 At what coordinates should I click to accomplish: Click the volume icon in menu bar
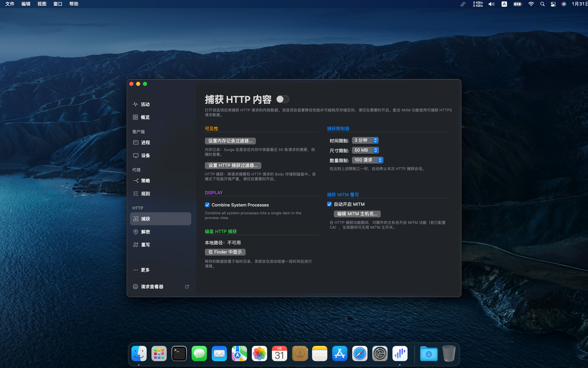point(491,4)
